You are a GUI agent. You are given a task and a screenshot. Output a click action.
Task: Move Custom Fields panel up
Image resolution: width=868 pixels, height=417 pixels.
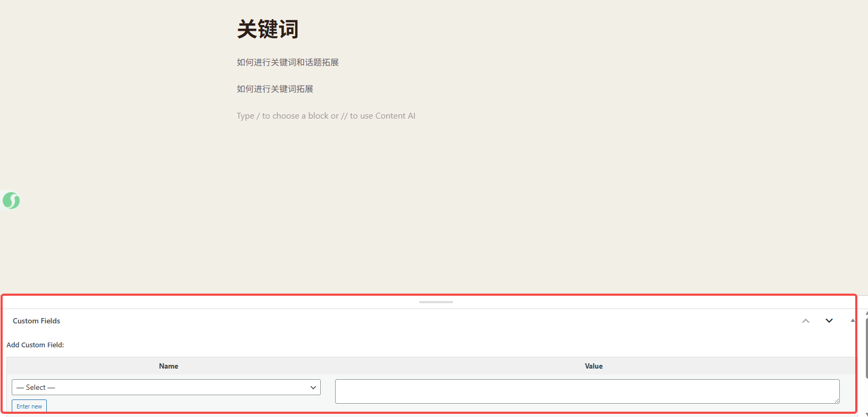tap(806, 321)
